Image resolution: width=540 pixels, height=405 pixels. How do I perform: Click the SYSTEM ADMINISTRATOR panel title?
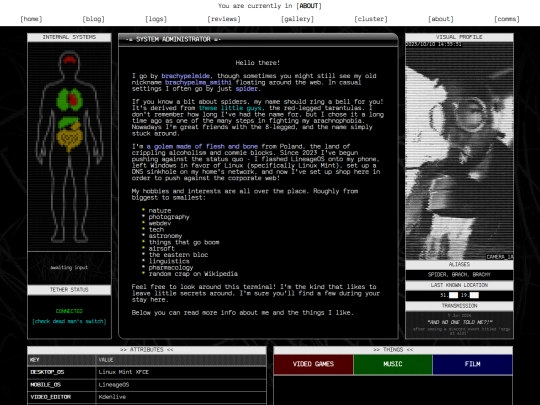coord(173,39)
